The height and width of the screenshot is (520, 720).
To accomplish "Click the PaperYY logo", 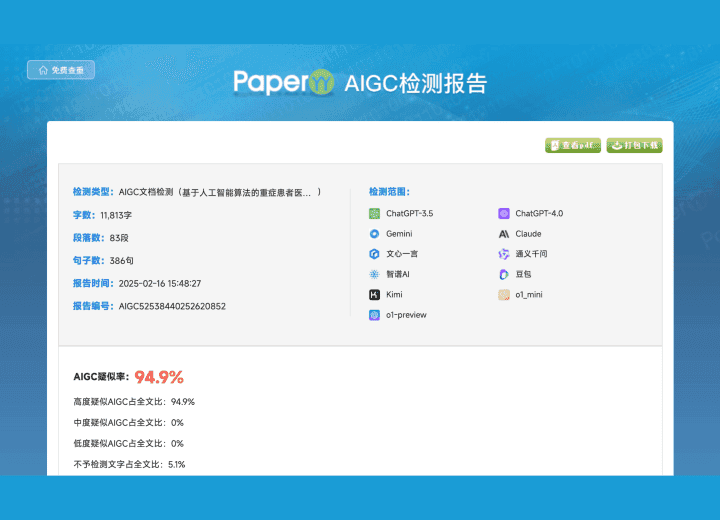I will tap(284, 82).
